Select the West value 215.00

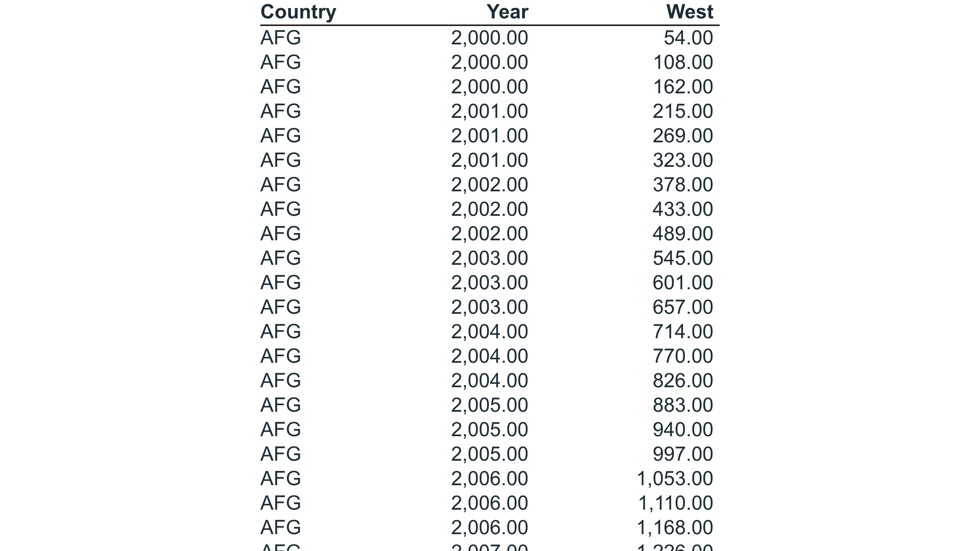click(x=683, y=111)
